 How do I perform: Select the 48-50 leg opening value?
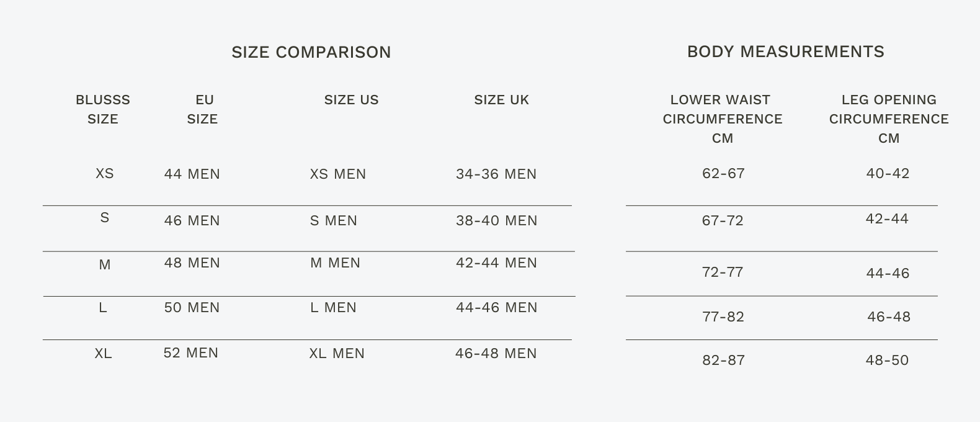[887, 360]
